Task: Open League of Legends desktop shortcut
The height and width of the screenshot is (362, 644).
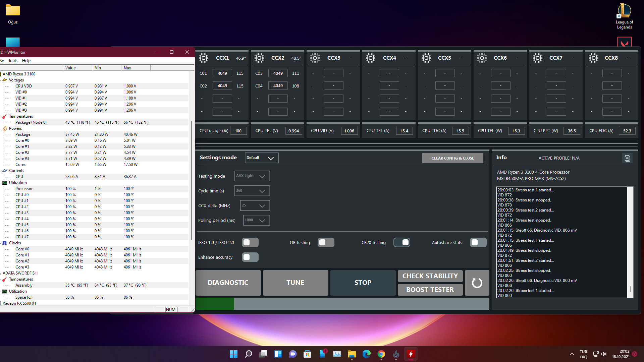Action: pos(624,16)
